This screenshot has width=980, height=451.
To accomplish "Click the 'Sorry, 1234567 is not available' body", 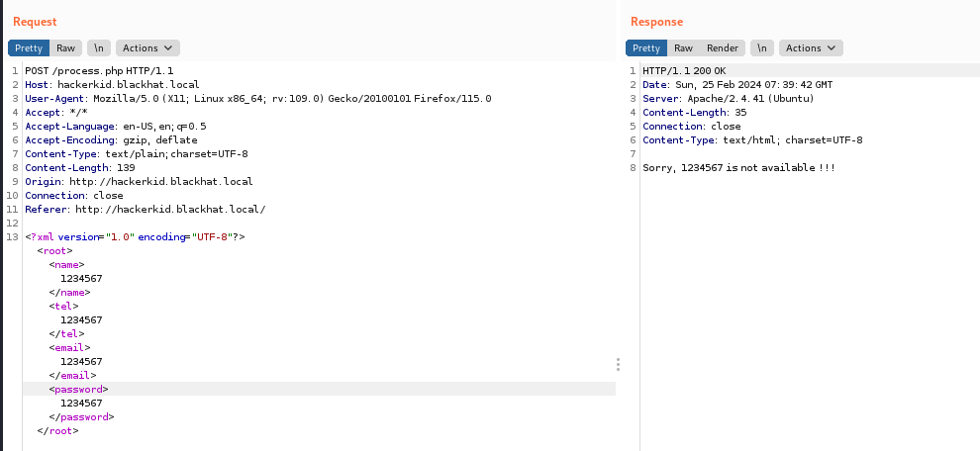I will 738,167.
